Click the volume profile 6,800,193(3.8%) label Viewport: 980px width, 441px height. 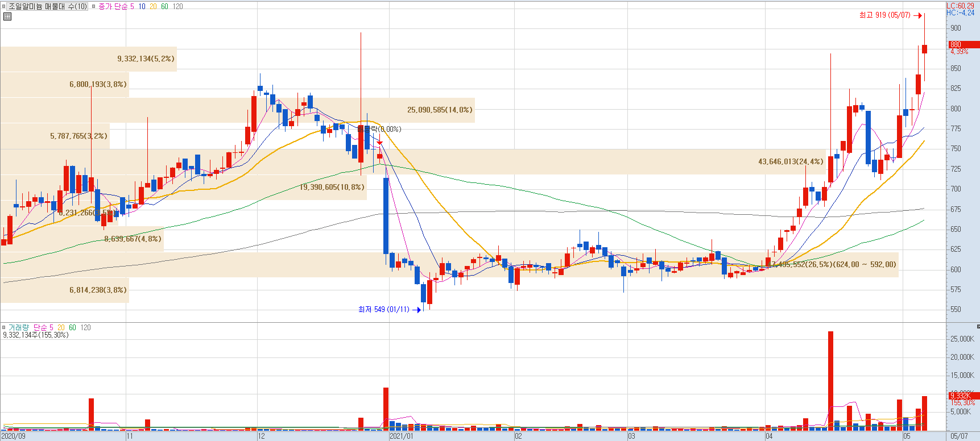pyautogui.click(x=98, y=84)
